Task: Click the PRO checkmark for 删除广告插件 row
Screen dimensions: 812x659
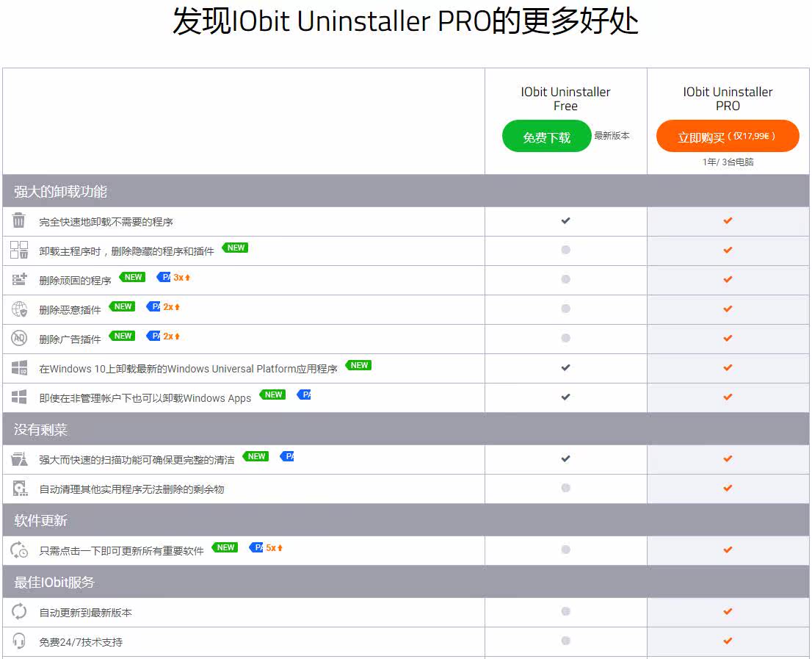Action: click(728, 338)
